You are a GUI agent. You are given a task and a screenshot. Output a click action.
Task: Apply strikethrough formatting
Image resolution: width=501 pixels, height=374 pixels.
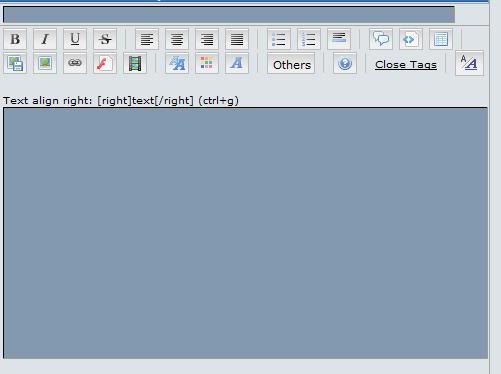tap(105, 39)
